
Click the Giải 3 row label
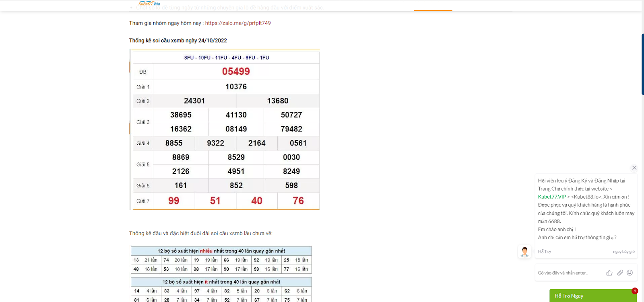click(143, 122)
